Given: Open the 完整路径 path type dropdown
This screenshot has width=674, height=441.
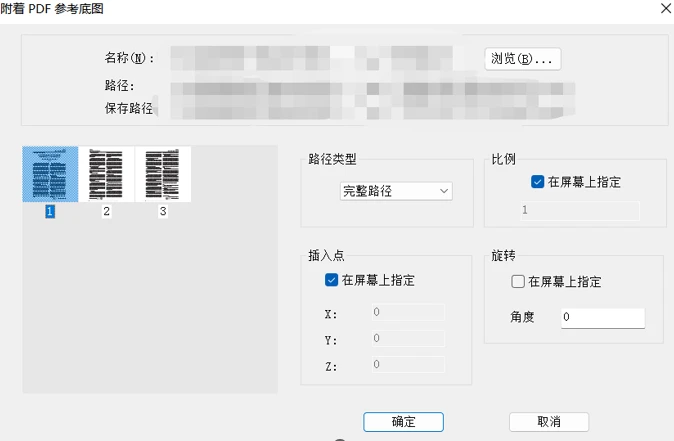Looking at the screenshot, I should pyautogui.click(x=396, y=191).
